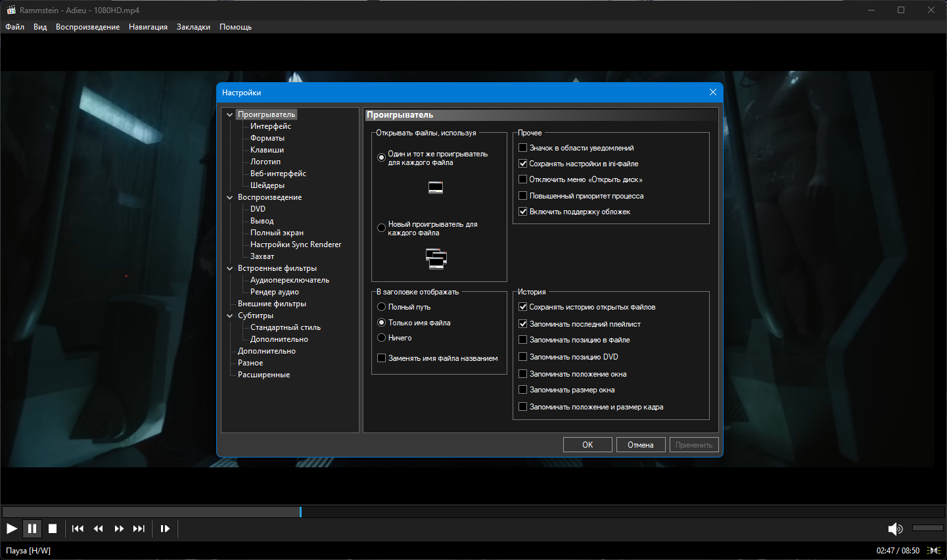The height and width of the screenshot is (560, 947).
Task: Select Интерфейс in settings tree
Action: click(271, 126)
